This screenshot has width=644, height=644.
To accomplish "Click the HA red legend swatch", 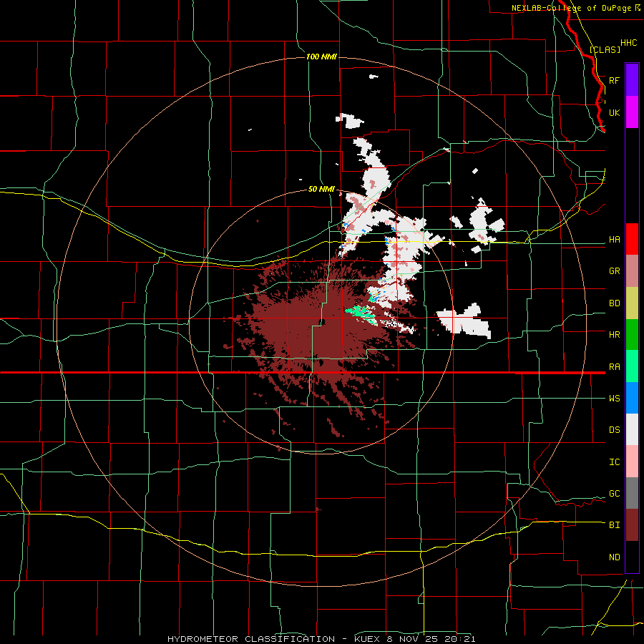I will tap(632, 239).
